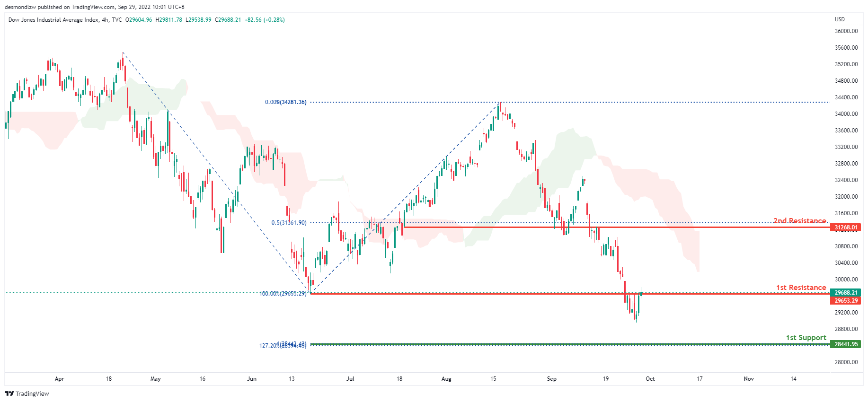The height and width of the screenshot is (402, 868).
Task: Click the +82.56 (+0.28%) change value
Action: coord(265,20)
